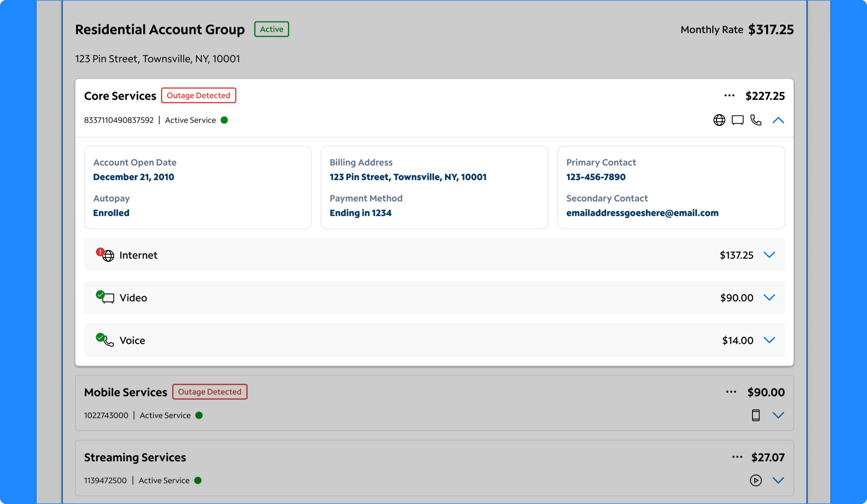This screenshot has width=867, height=504.
Task: Click the Video service status icon
Action: (100, 295)
